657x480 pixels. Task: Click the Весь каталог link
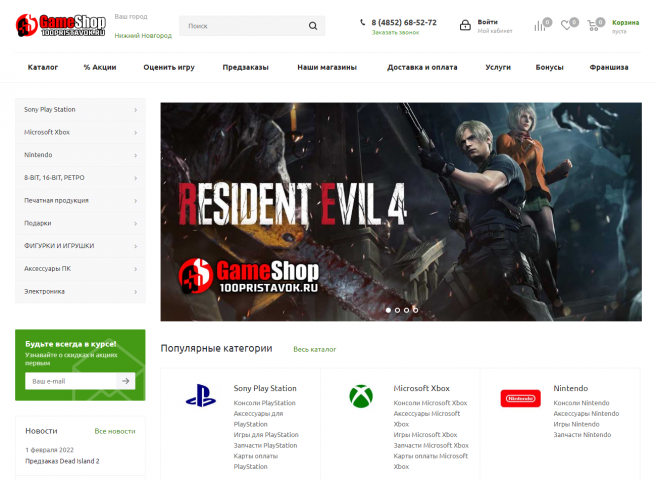click(315, 349)
